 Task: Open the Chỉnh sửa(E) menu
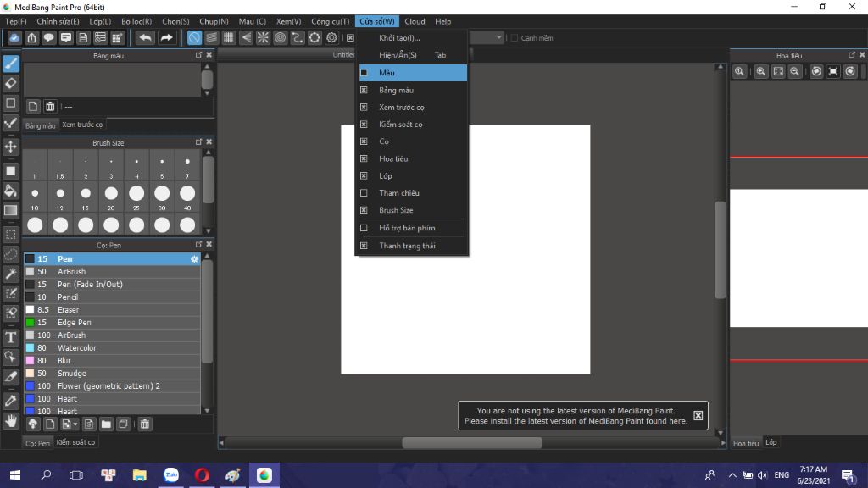pos(58,21)
